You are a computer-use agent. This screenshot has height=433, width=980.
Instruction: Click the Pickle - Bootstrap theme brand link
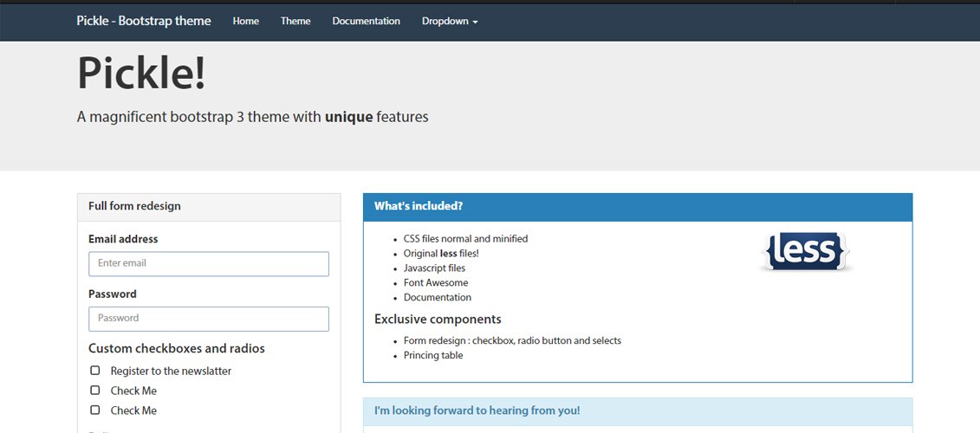tap(144, 22)
